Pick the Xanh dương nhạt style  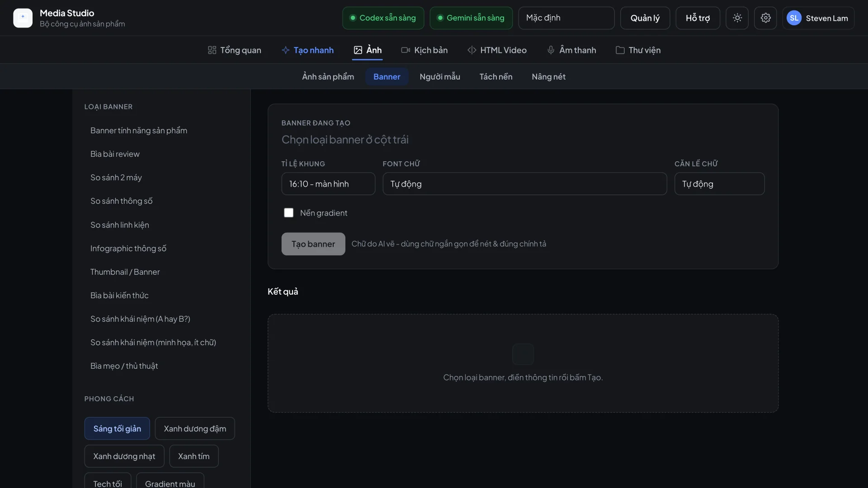click(x=124, y=456)
